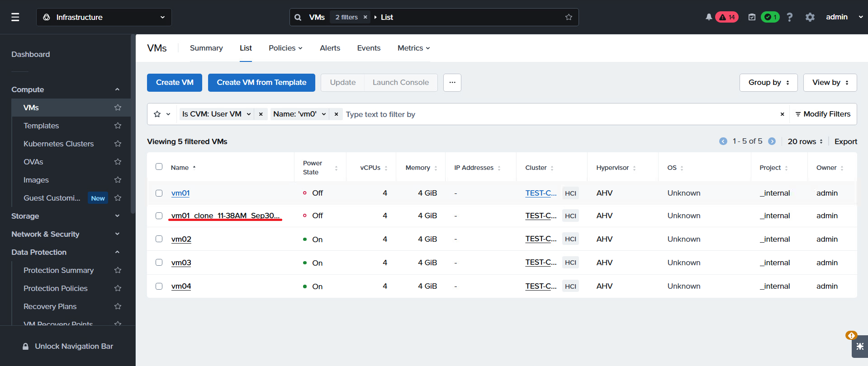Switch to the Summary tab
Viewport: 868px width, 366px height.
tap(206, 48)
